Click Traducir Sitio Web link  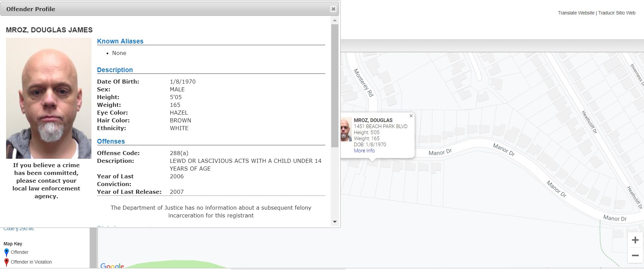(617, 13)
